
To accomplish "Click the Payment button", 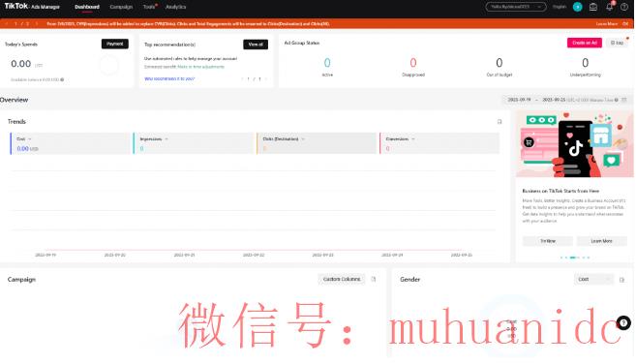I will coord(115,44).
